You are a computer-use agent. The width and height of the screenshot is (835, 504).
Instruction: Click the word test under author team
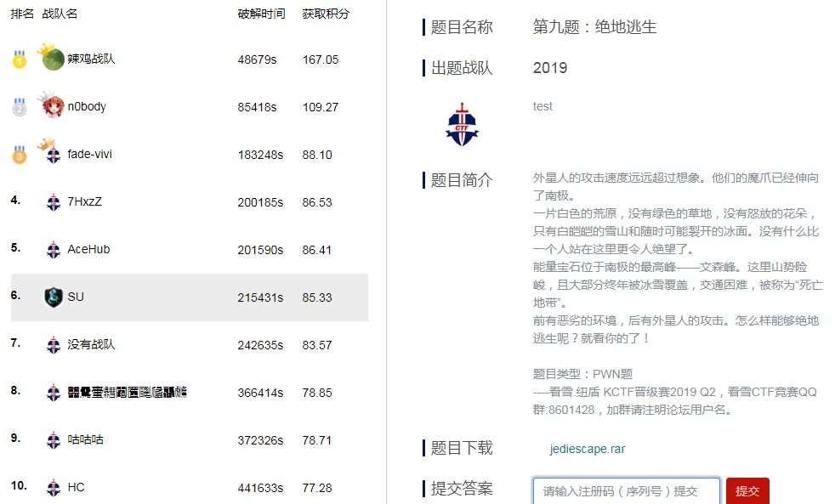[542, 106]
